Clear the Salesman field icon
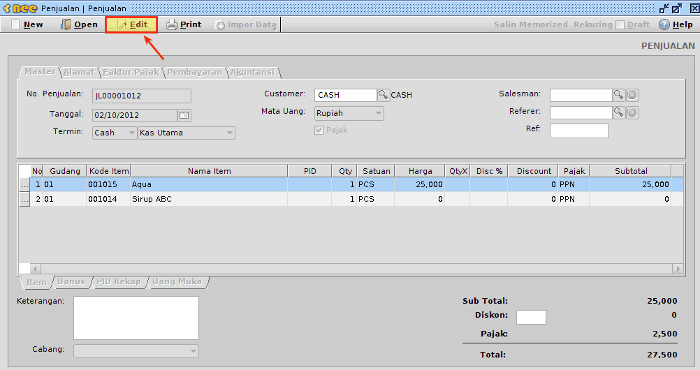The height and width of the screenshot is (370, 700). pyautogui.click(x=632, y=95)
